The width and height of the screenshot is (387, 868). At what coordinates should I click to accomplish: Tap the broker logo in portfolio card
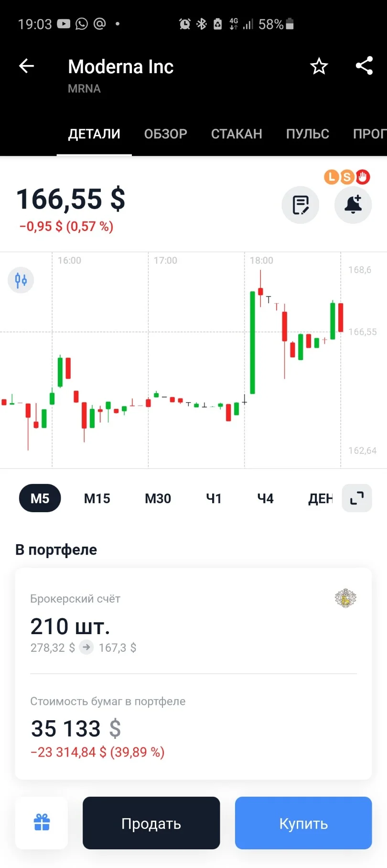pyautogui.click(x=346, y=598)
